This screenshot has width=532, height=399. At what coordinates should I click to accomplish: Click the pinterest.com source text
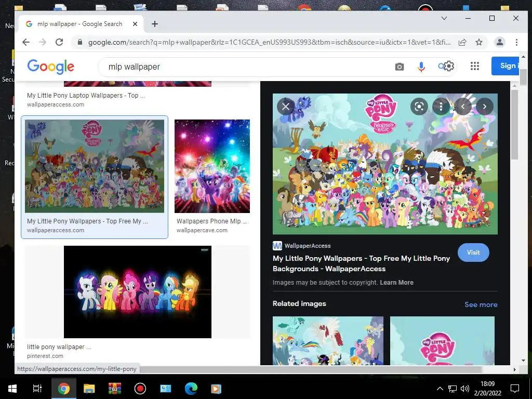[x=45, y=356]
